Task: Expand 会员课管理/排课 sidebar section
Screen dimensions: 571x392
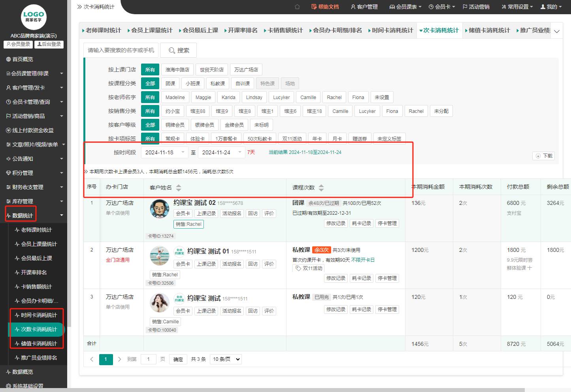Action: tap(34, 73)
